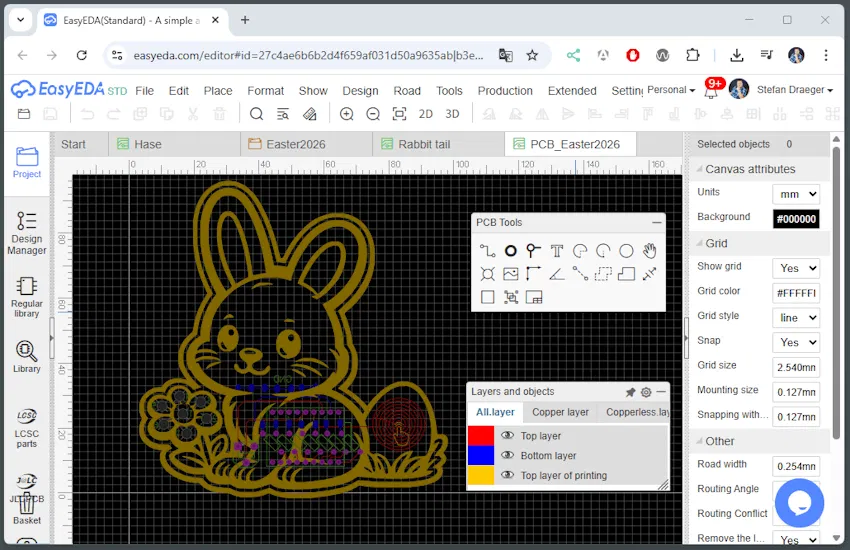Open the Units dropdown

click(x=795, y=194)
